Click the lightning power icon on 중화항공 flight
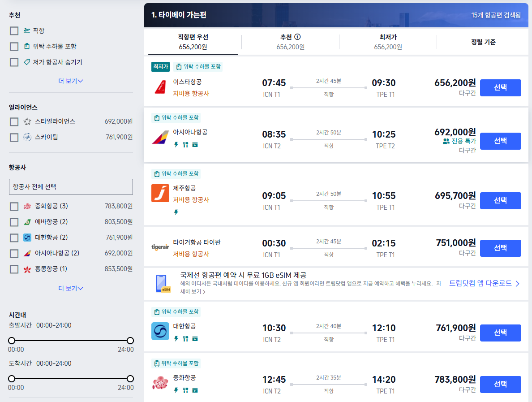 click(x=176, y=390)
